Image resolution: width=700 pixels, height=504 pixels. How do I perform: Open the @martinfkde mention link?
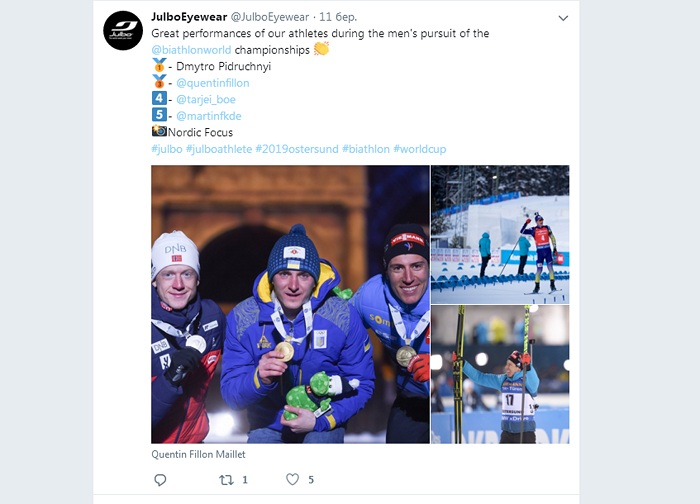tap(208, 116)
